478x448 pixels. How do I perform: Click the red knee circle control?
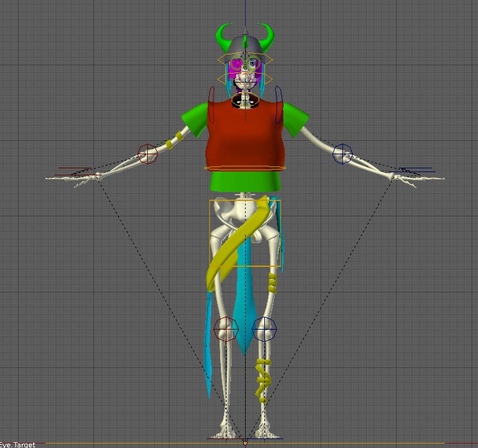[x=225, y=329]
